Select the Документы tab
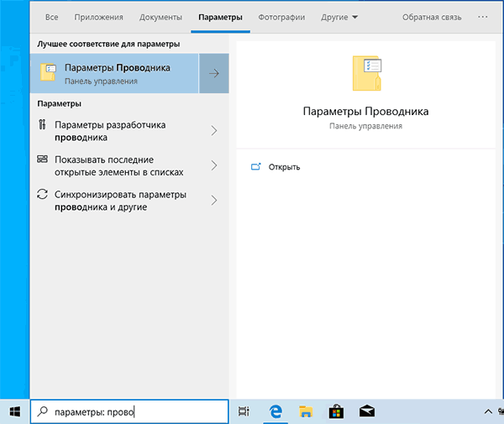The image size is (504, 424). [x=160, y=17]
